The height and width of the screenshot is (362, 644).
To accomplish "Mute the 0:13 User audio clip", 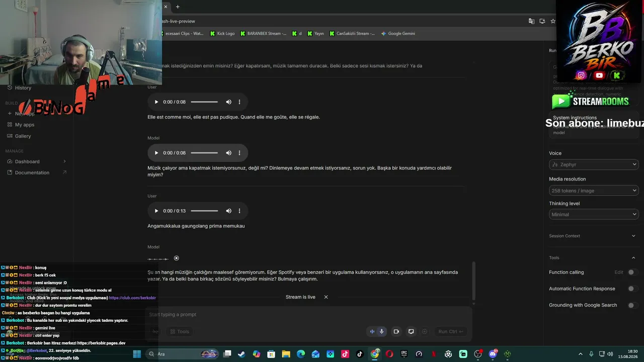I will [228, 211].
